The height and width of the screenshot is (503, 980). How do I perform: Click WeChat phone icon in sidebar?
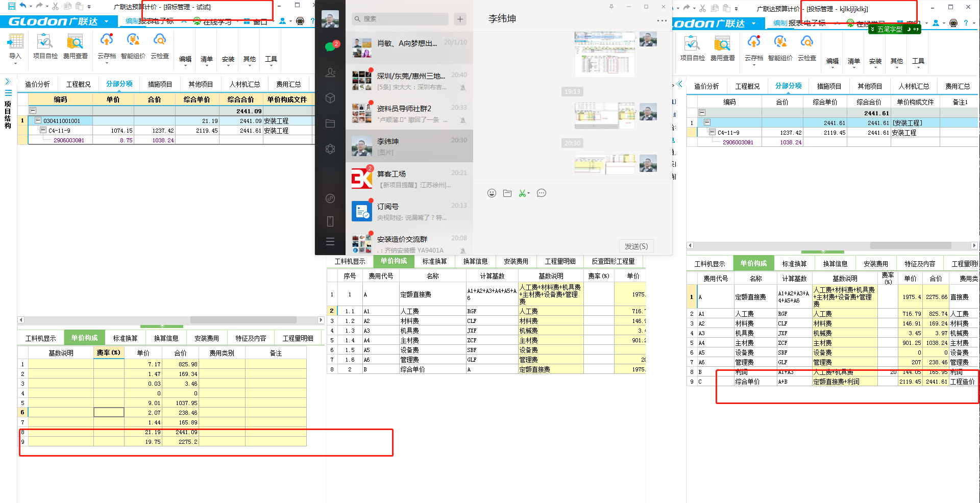(x=330, y=221)
